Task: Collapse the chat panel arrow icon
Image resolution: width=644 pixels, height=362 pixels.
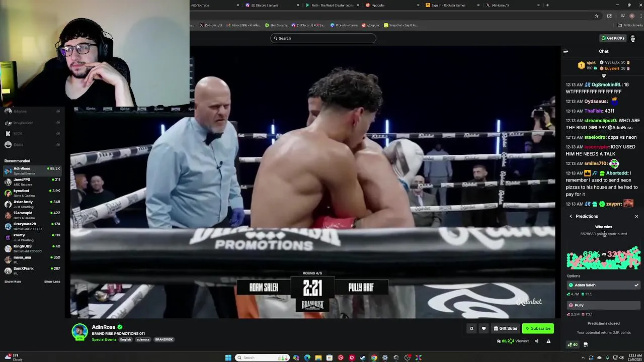Action: (x=566, y=51)
